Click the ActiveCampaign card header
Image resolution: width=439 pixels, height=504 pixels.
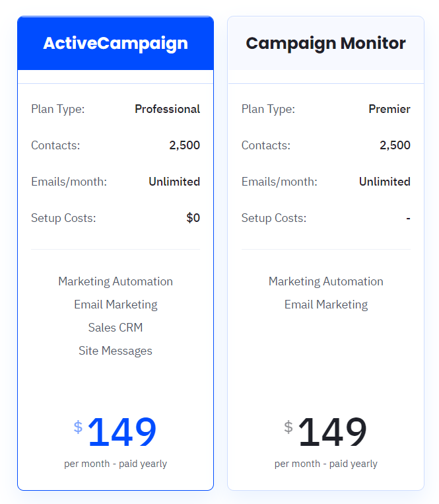(x=116, y=43)
